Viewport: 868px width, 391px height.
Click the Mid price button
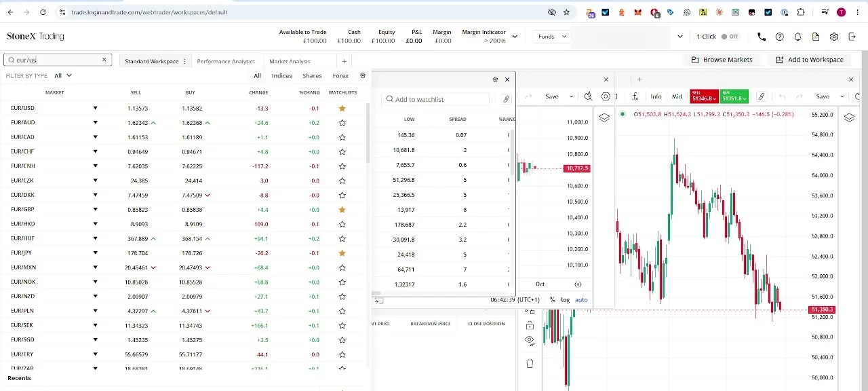677,96
